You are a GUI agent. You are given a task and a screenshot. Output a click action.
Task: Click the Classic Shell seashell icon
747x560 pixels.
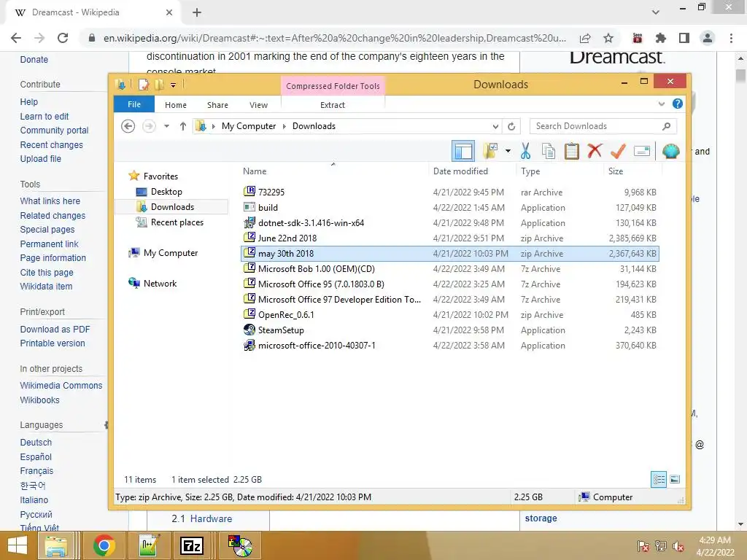point(671,151)
